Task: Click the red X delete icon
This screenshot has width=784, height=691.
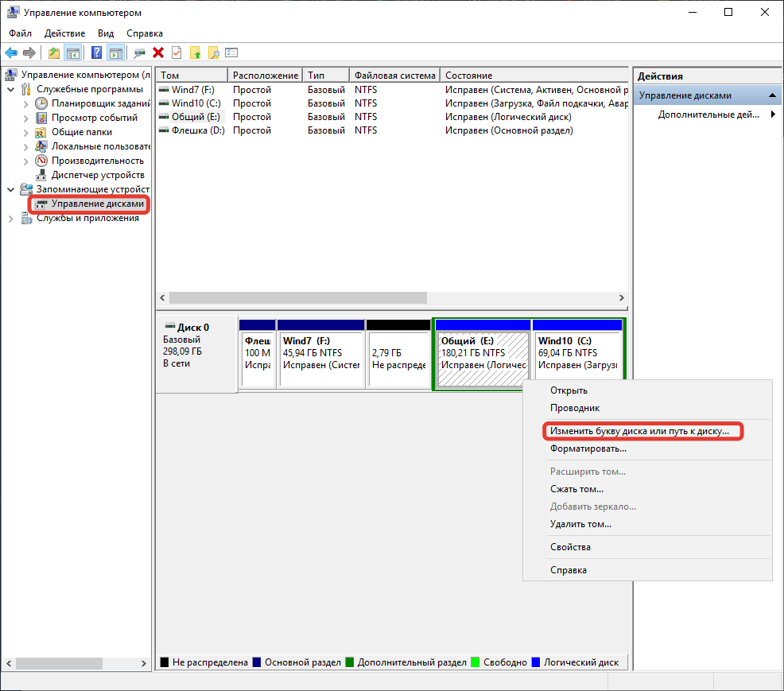Action: 158,52
